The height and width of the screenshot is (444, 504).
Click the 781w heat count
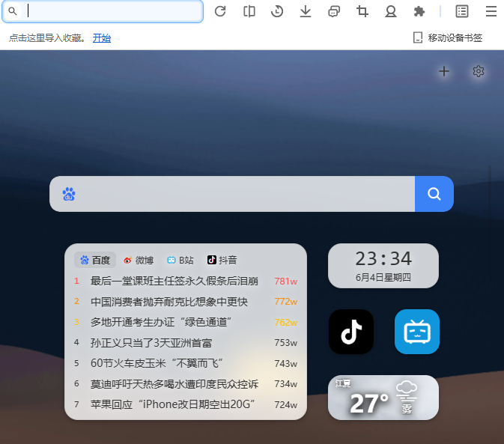pyautogui.click(x=286, y=282)
